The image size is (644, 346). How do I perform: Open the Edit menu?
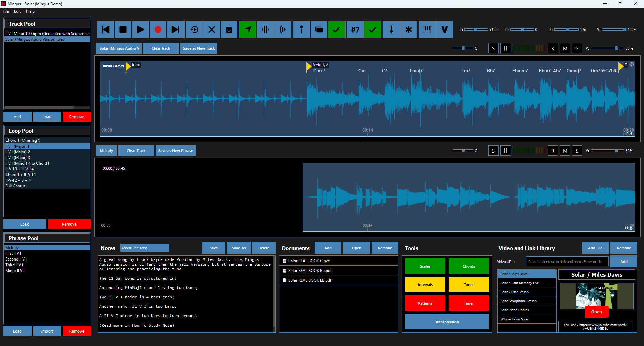[x=17, y=11]
